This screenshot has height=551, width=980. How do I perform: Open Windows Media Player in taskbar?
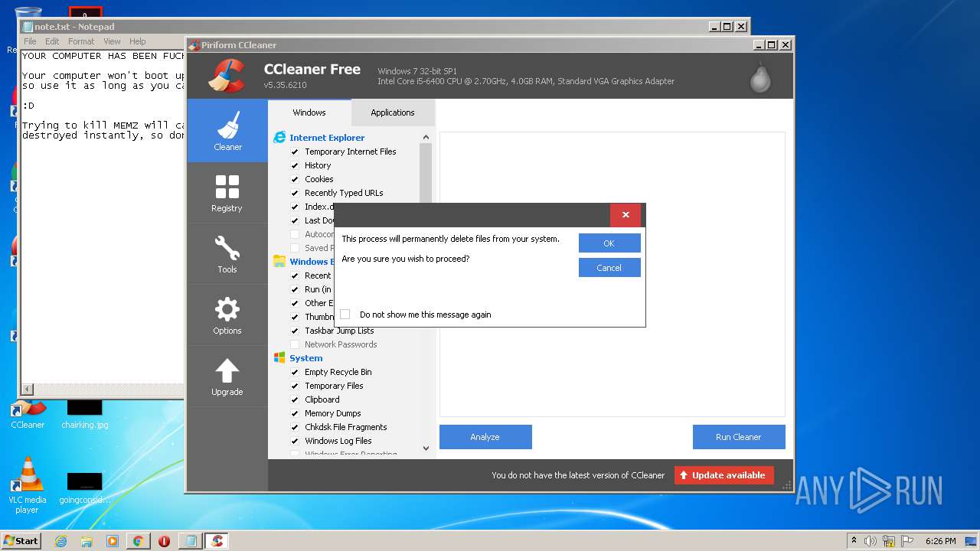[113, 541]
